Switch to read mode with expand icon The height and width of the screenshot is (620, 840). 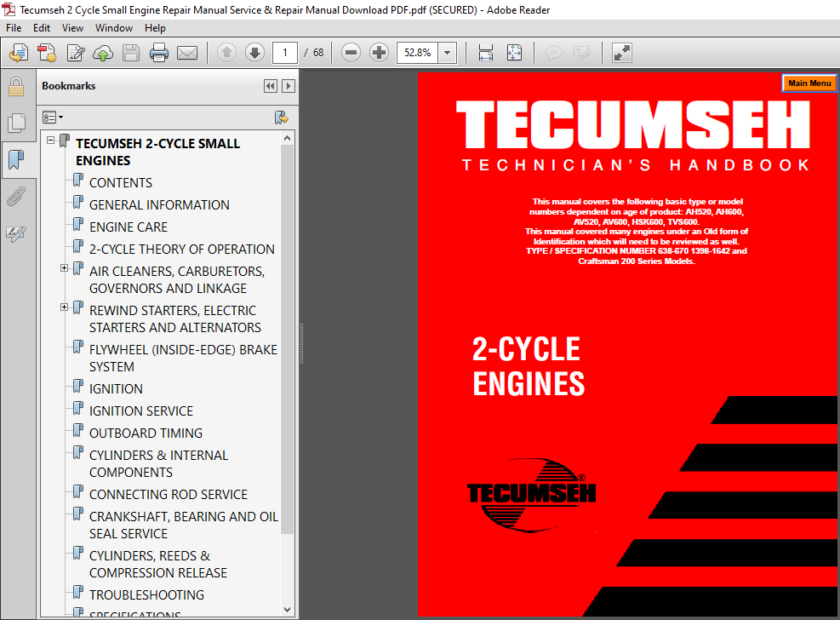tap(622, 53)
